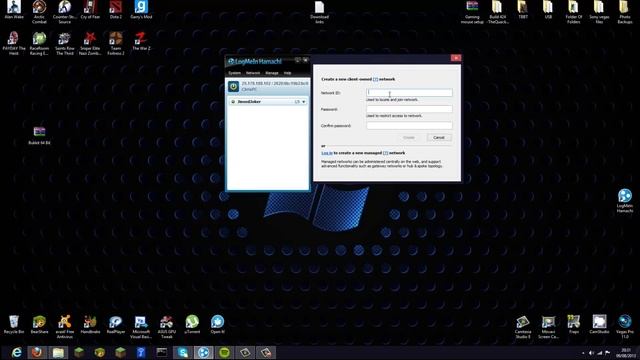Image resolution: width=640 pixels, height=360 pixels.
Task: Click the Internet Explorer taskbar icon
Action: 16,352
